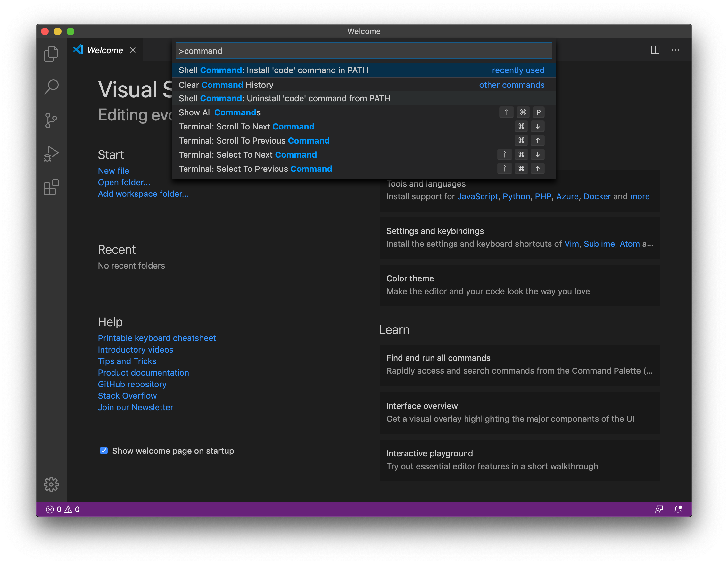This screenshot has height=564, width=728.
Task: Open the Tips and Tricks link
Action: pyautogui.click(x=127, y=361)
